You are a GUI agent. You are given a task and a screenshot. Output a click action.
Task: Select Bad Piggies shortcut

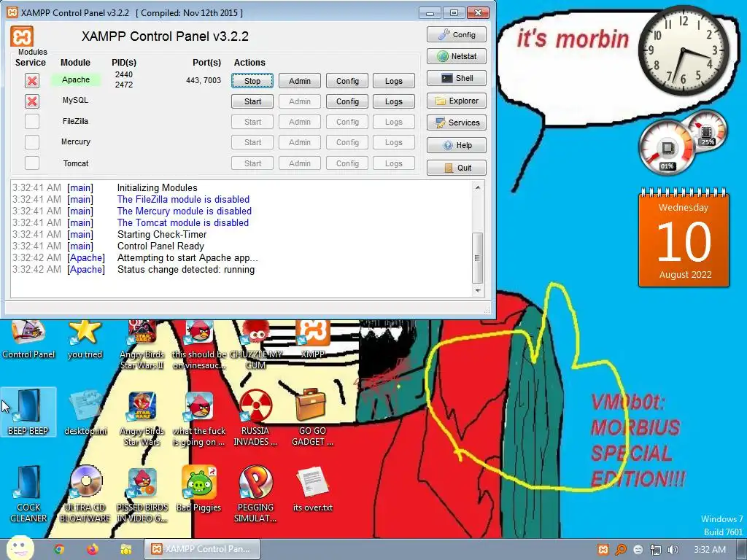198,489
